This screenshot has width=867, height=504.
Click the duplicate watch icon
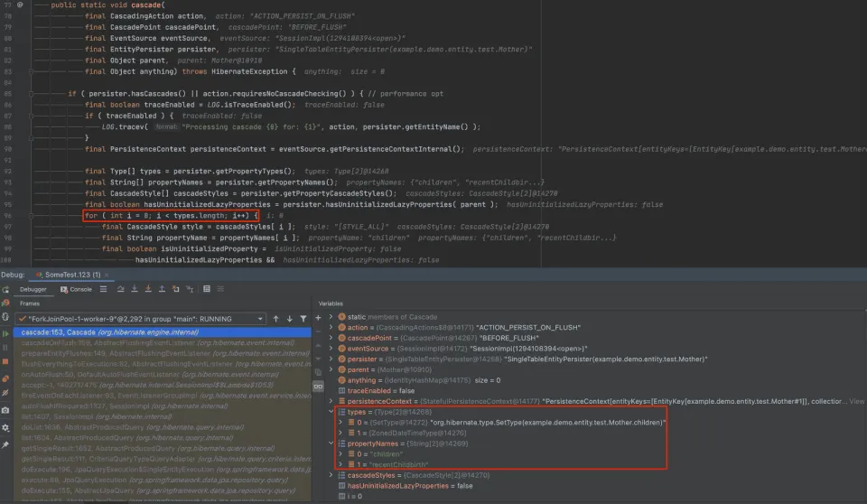coord(318,372)
